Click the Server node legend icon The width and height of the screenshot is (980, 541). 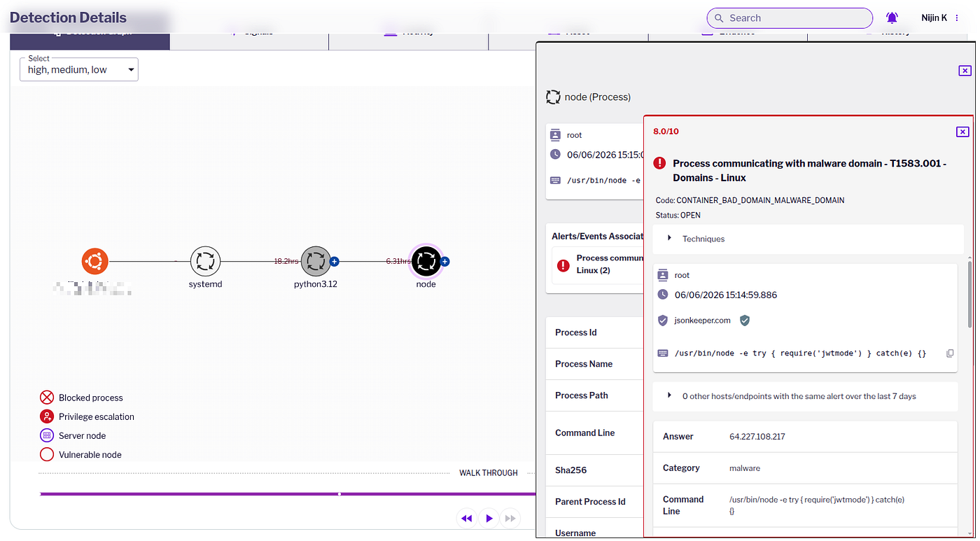[x=47, y=435]
